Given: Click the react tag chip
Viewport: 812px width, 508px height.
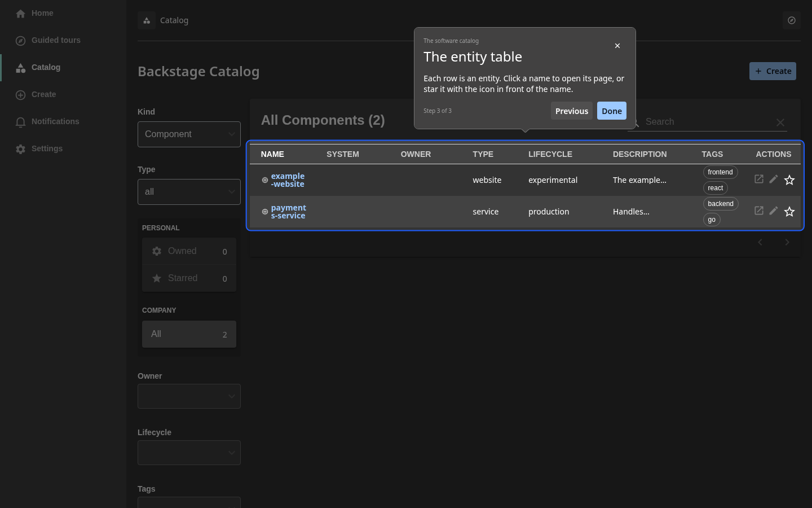Looking at the screenshot, I should 716,188.
